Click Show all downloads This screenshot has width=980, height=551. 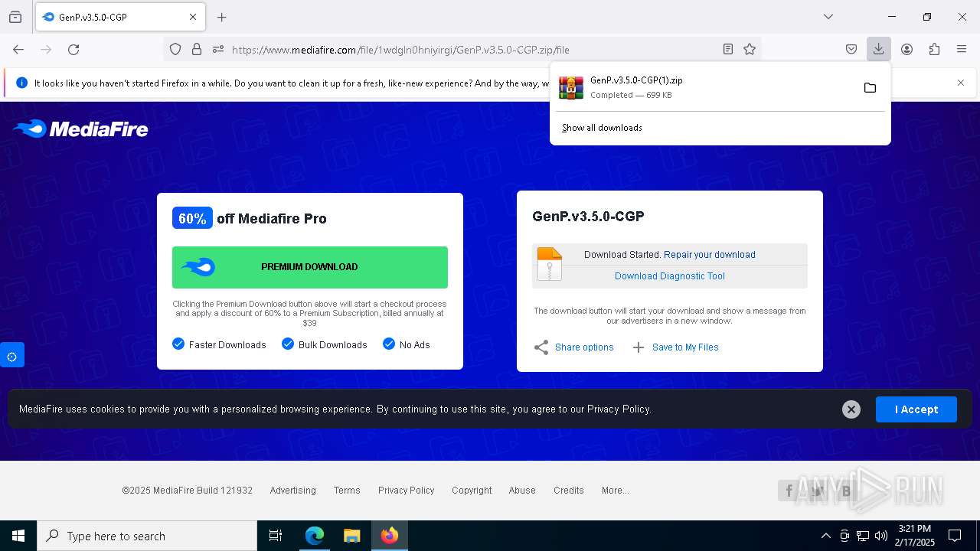(x=602, y=128)
